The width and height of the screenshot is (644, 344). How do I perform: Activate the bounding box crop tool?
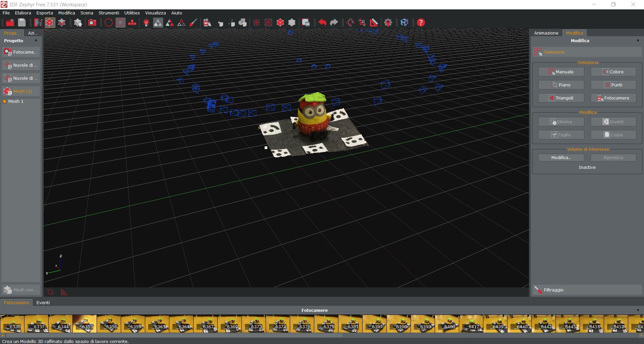click(x=362, y=22)
